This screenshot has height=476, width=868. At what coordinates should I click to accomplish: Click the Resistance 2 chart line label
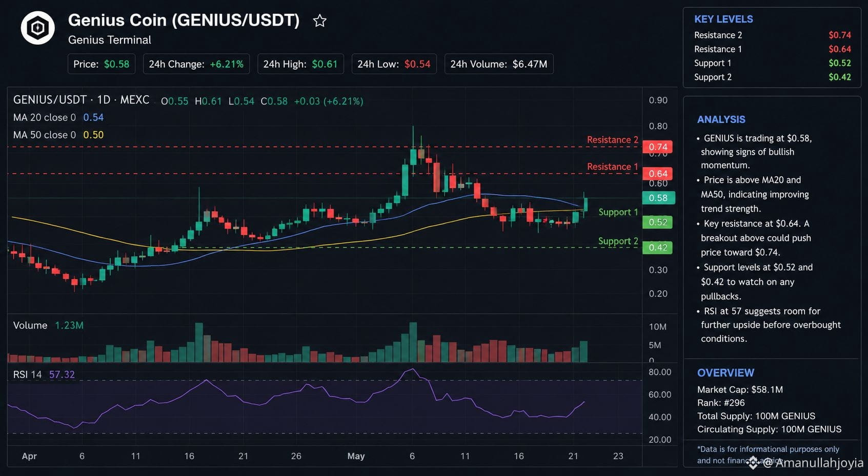tap(613, 139)
